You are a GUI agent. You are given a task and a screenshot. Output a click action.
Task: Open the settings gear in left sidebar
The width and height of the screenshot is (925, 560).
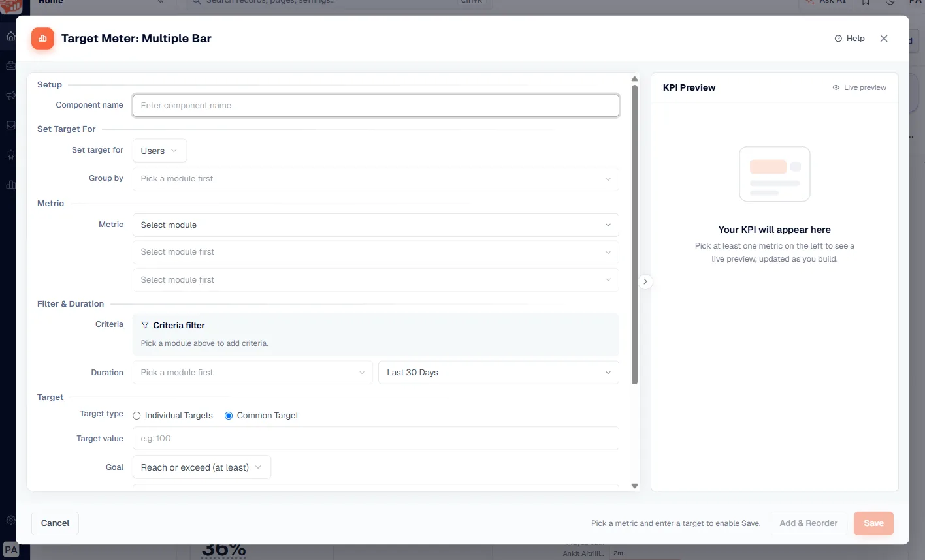(10, 520)
